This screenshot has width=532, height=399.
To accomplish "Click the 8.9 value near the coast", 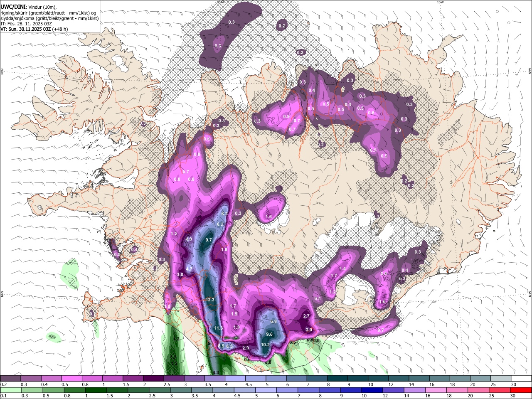I will [x=221, y=346].
